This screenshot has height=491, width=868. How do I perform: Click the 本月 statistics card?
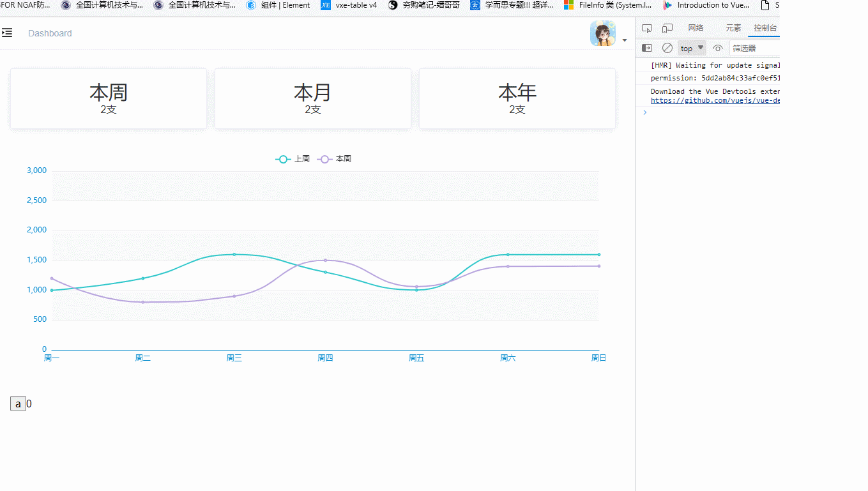tap(312, 99)
